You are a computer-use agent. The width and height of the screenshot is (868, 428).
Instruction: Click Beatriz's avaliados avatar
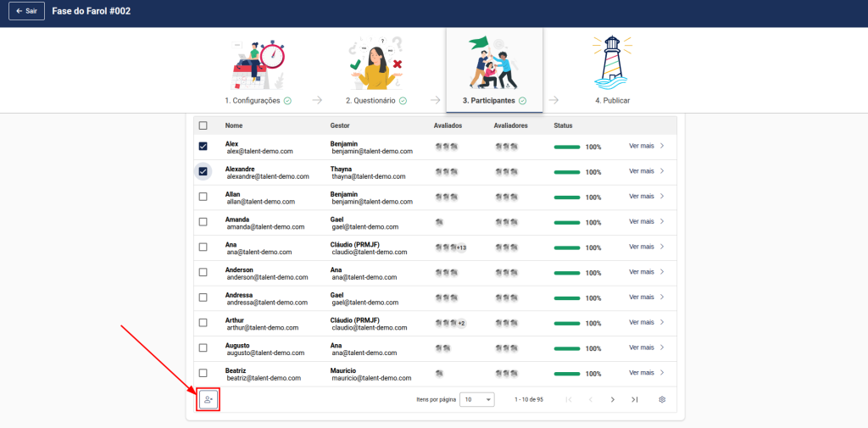(x=439, y=373)
